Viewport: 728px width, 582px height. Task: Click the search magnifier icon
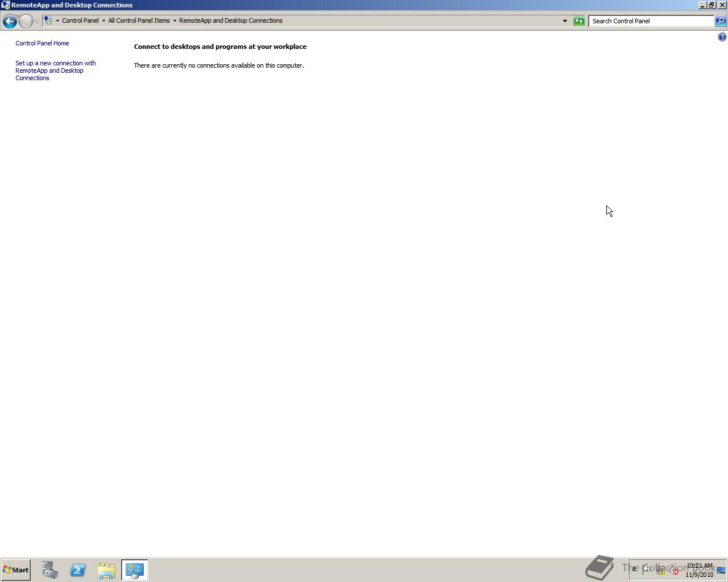[x=720, y=21]
